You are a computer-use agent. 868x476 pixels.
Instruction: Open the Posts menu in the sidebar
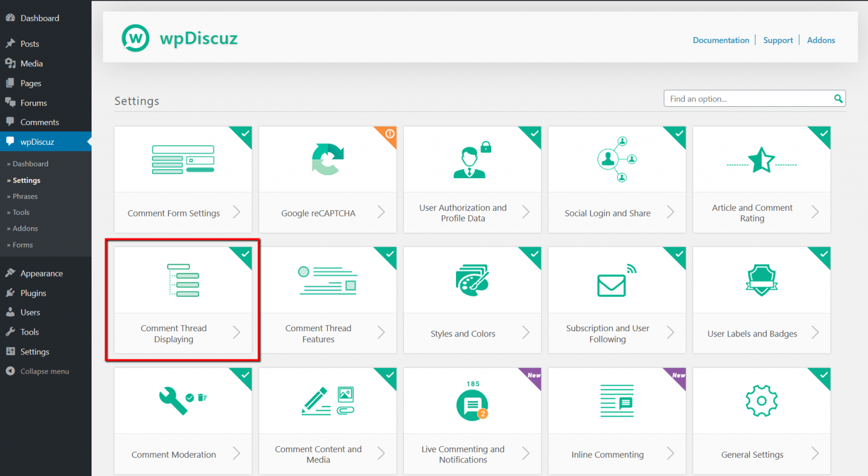pos(46,44)
